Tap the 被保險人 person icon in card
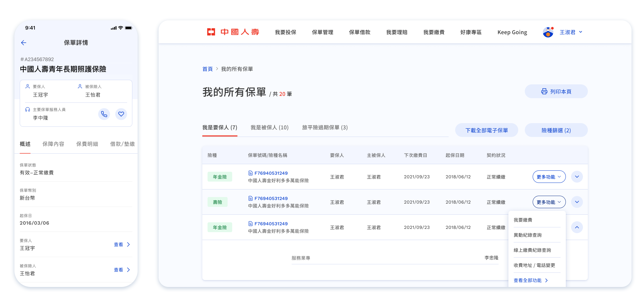Image resolution: width=644 pixels, height=308 pixels. [x=80, y=86]
